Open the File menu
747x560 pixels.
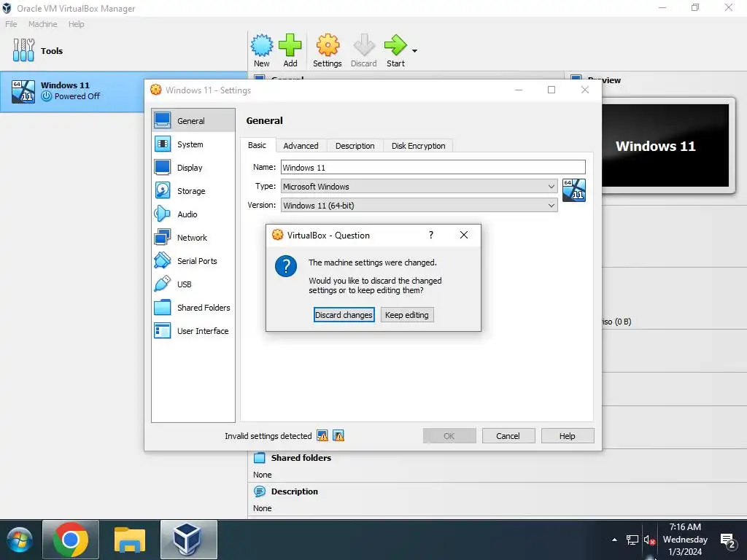[11, 24]
